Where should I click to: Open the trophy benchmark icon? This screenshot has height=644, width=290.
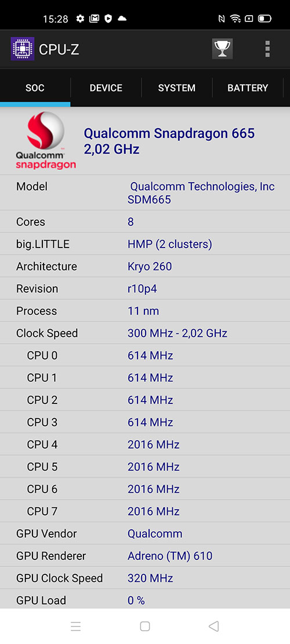(222, 49)
